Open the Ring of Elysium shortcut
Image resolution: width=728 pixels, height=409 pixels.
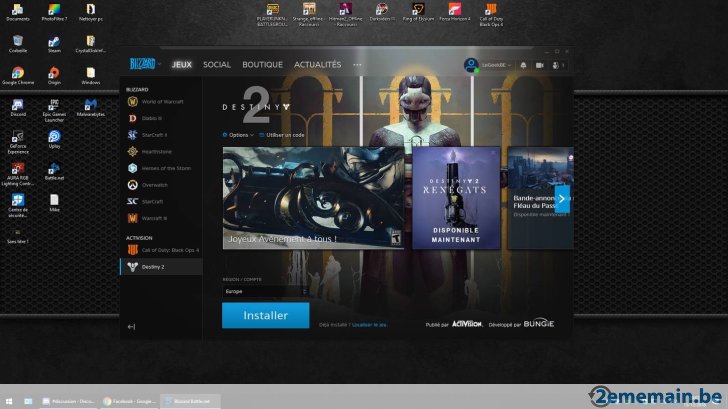[x=418, y=13]
